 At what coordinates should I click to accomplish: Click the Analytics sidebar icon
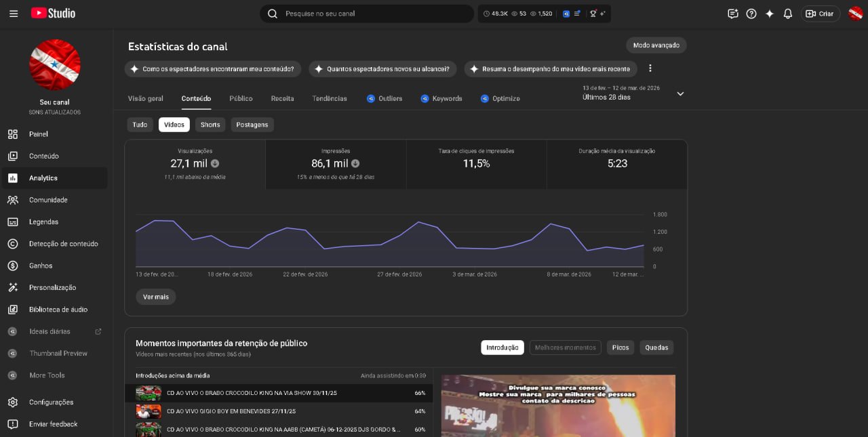coord(13,178)
